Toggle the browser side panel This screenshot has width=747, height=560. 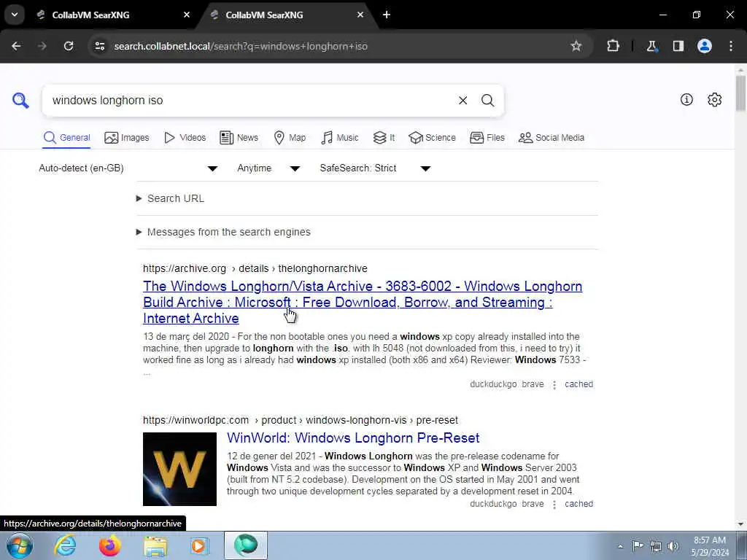tap(678, 46)
